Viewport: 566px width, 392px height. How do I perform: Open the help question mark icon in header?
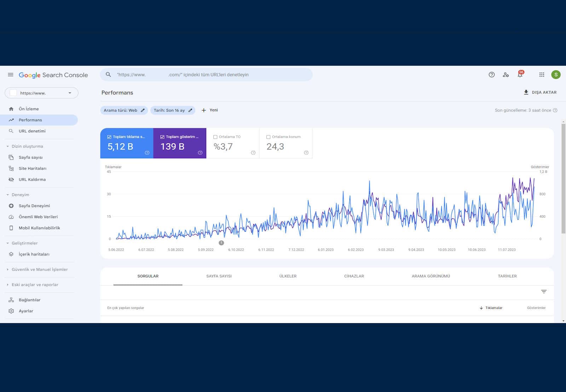coord(491,75)
